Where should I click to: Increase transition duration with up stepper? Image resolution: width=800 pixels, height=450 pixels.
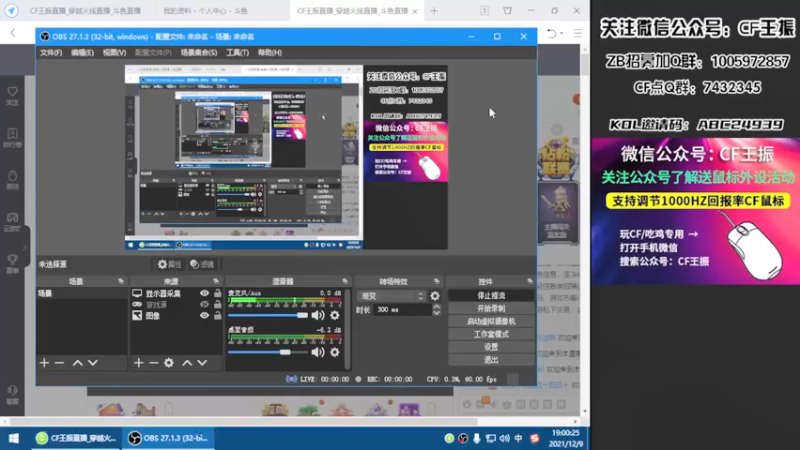pos(437,307)
